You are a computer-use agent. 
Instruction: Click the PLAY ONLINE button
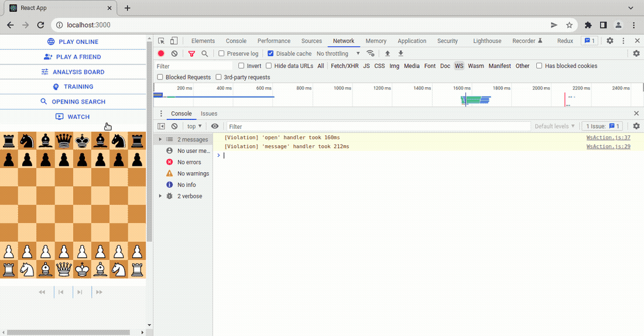click(73, 42)
